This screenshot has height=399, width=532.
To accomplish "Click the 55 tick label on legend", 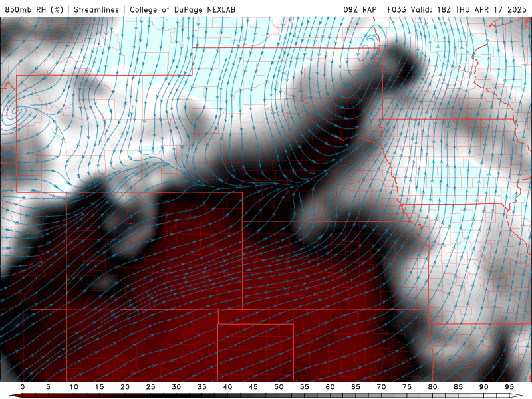I will click(x=305, y=387).
